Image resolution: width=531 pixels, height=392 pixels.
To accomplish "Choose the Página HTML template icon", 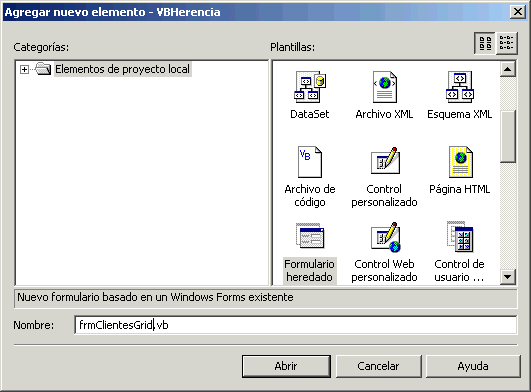I will coord(460,162).
